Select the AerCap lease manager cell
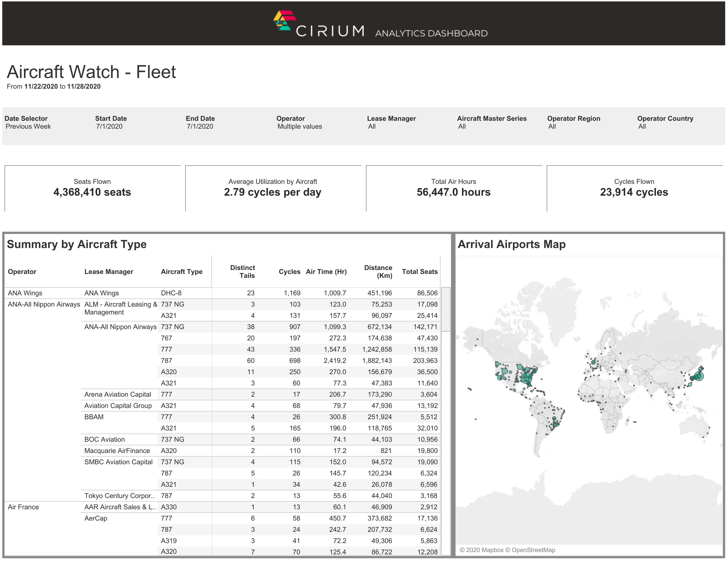Image resolution: width=728 pixels, height=567 pixels. (x=96, y=518)
